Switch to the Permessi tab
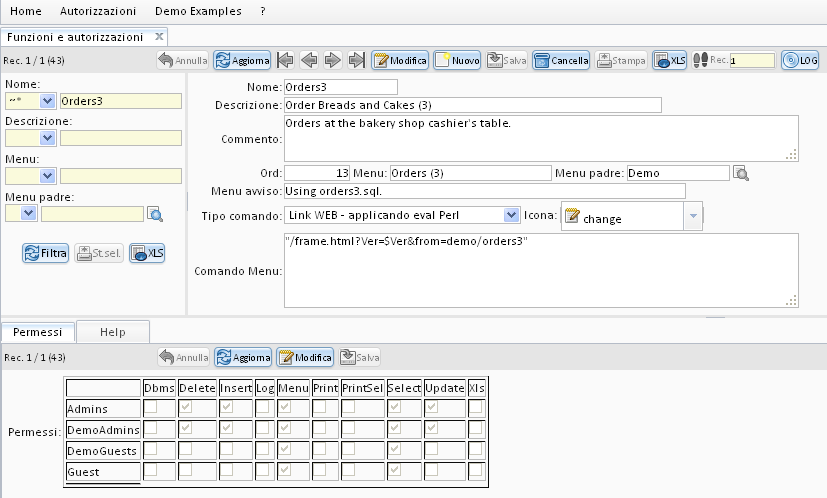The image size is (827, 498). tap(37, 332)
